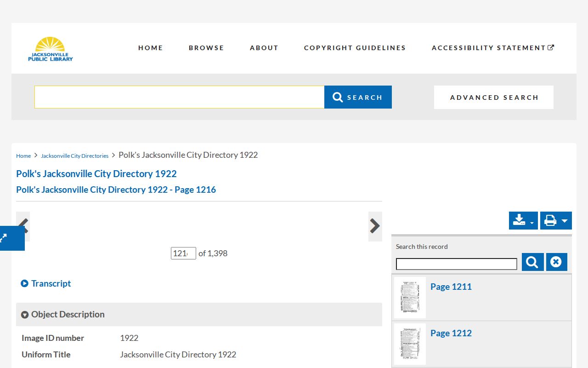Open the Home menu item
The image size is (588, 368).
151,48
